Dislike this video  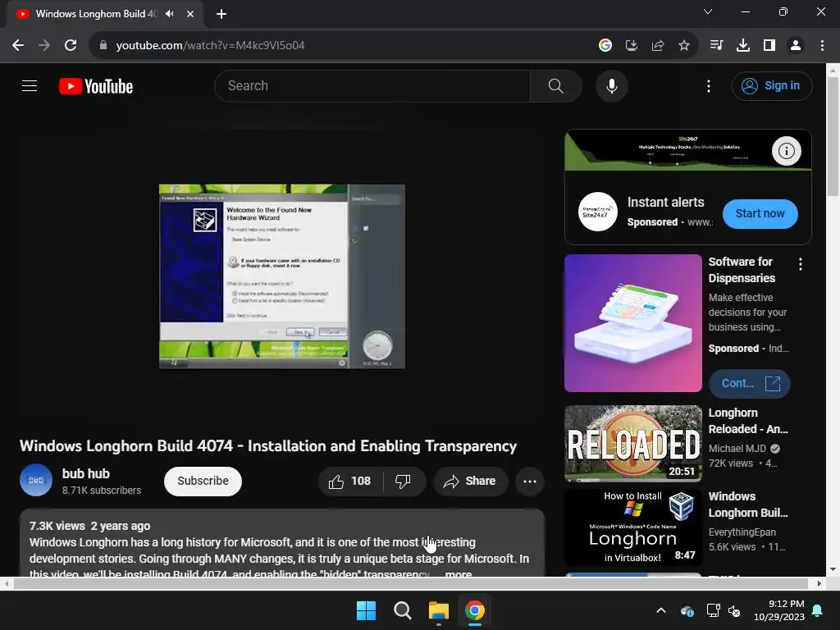pos(404,481)
